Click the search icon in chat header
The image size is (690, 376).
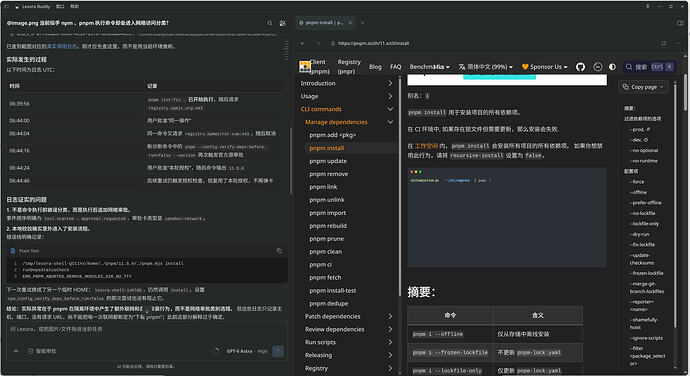pos(270,23)
